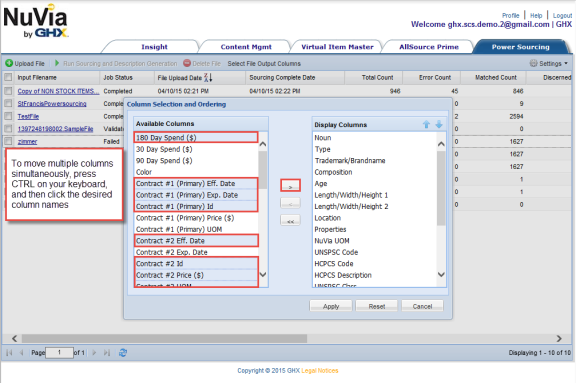Screen dimensions: 576x383
Task: Check the TestFile row checkbox
Action: [x=8, y=116]
